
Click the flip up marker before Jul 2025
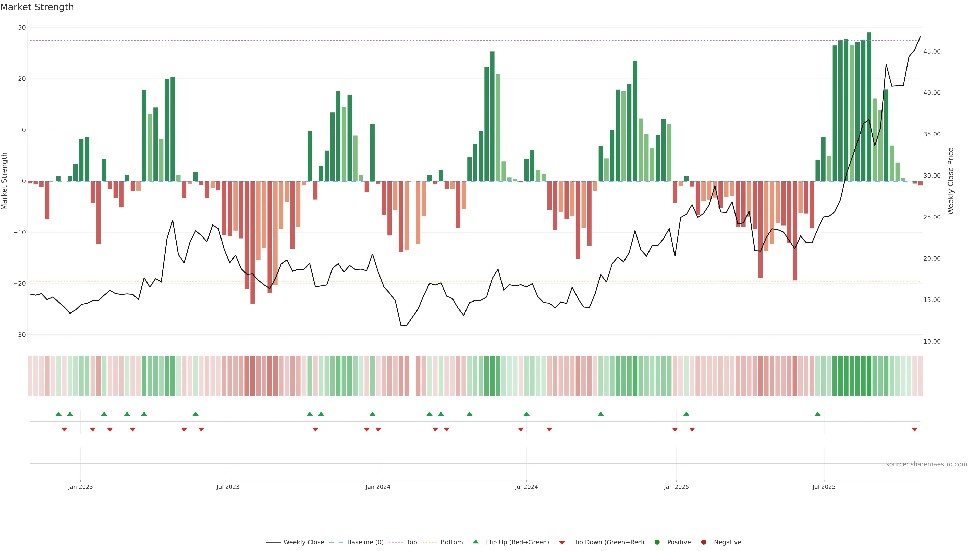[817, 414]
